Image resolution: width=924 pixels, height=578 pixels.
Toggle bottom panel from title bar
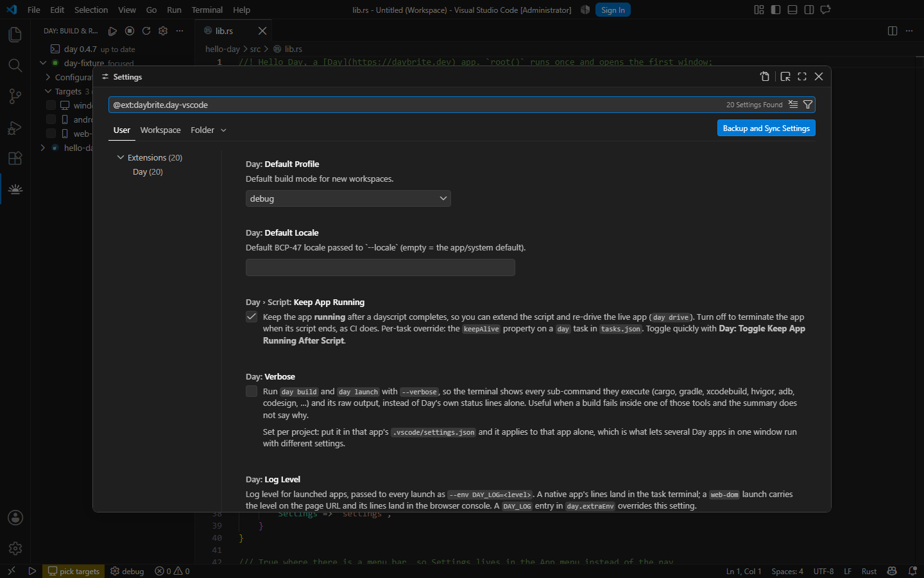792,10
